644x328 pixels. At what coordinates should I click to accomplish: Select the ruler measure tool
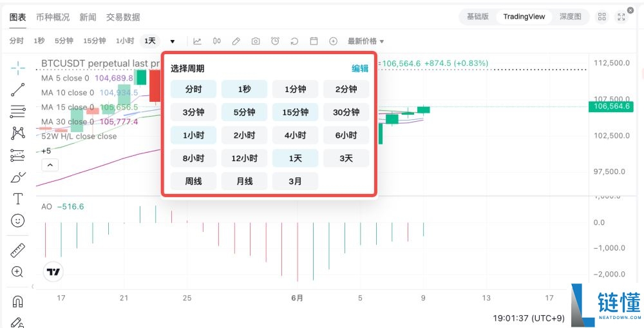click(x=17, y=250)
